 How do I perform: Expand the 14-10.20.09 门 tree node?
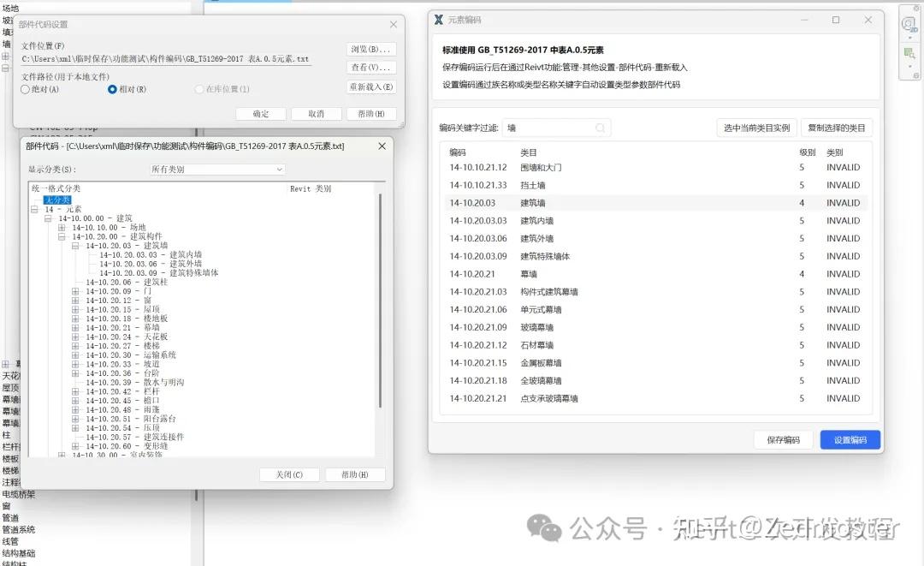[x=75, y=291]
